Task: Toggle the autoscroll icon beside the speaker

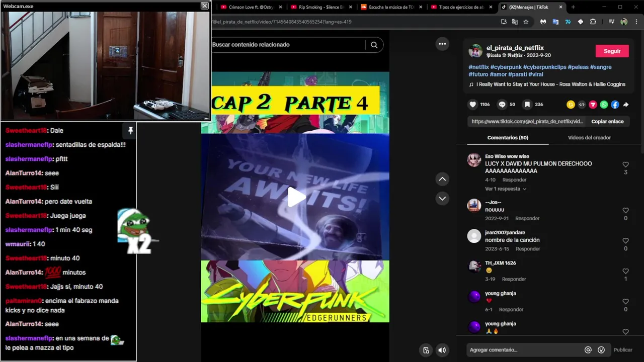Action: click(x=426, y=350)
